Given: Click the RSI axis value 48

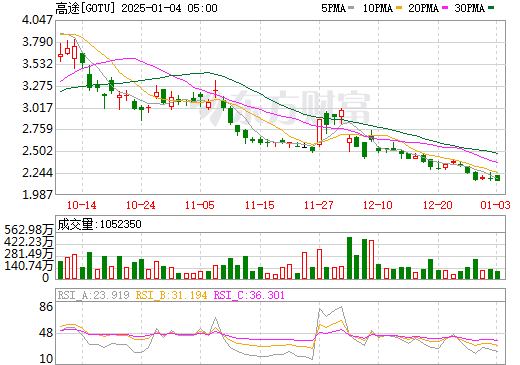Looking at the screenshot, I should 46,333.
